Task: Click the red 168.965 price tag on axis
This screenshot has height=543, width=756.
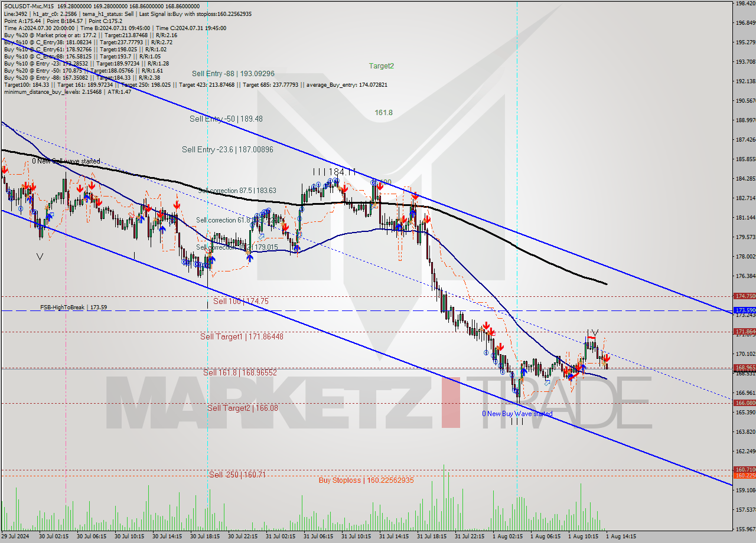Action: click(x=744, y=368)
